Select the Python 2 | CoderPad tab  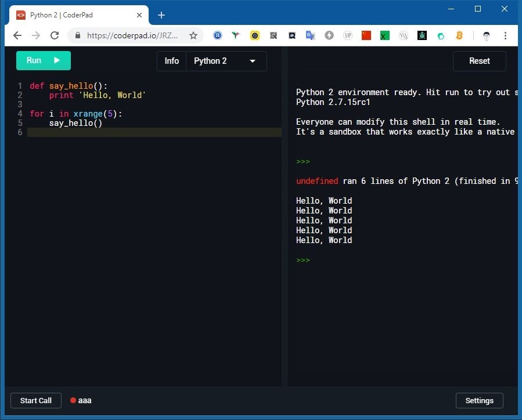pyautogui.click(x=78, y=15)
